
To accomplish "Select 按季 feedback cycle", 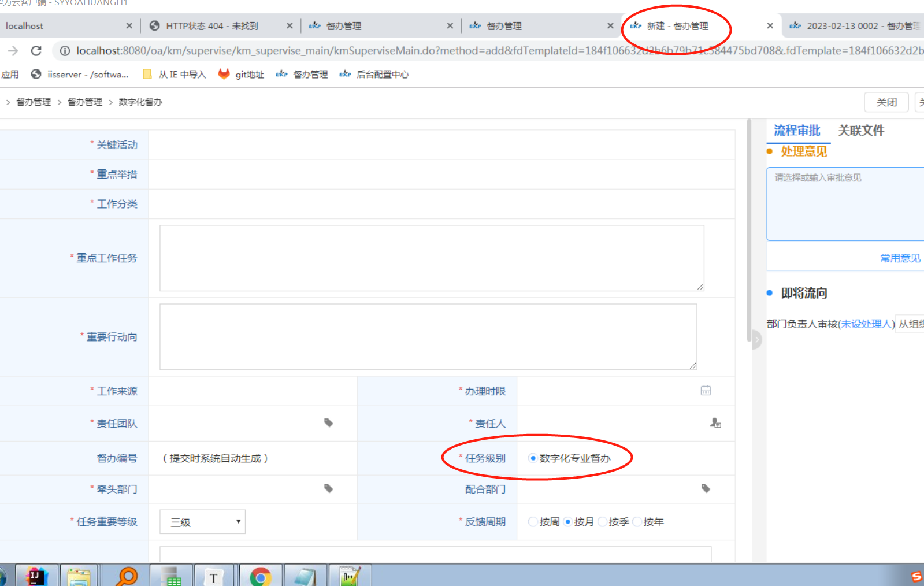I will [x=602, y=522].
